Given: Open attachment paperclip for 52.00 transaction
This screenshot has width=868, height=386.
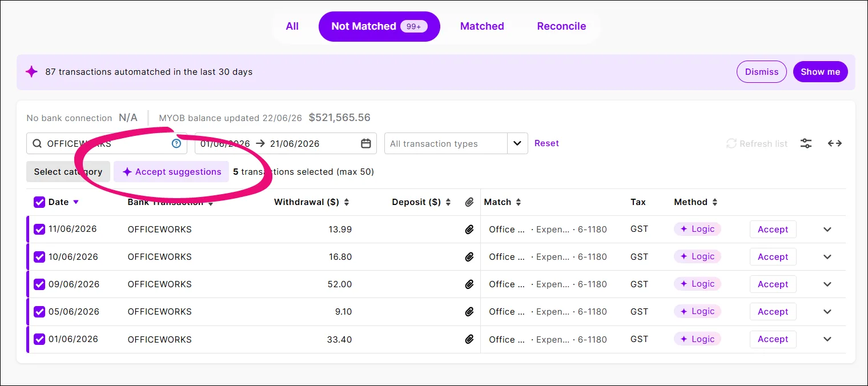Looking at the screenshot, I should (469, 284).
